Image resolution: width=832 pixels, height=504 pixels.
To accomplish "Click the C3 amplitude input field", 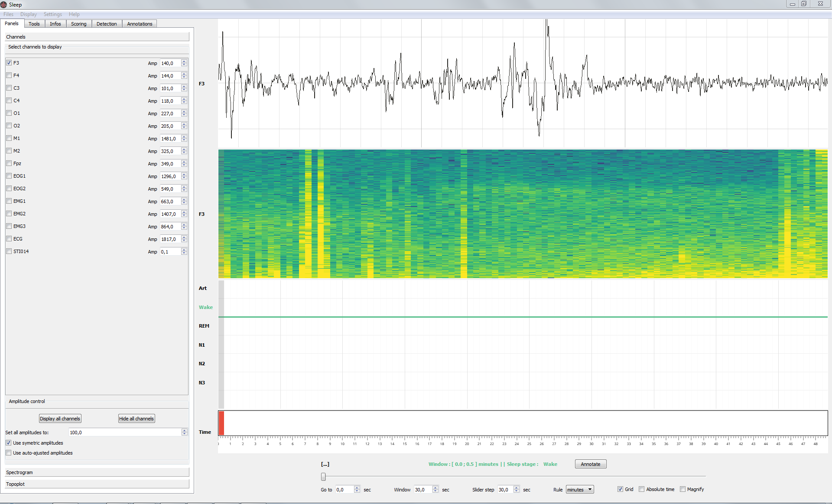I will click(170, 88).
